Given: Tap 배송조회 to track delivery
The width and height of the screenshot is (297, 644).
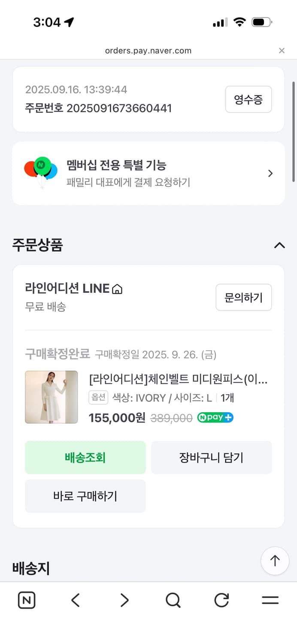Looking at the screenshot, I should pyautogui.click(x=85, y=457).
